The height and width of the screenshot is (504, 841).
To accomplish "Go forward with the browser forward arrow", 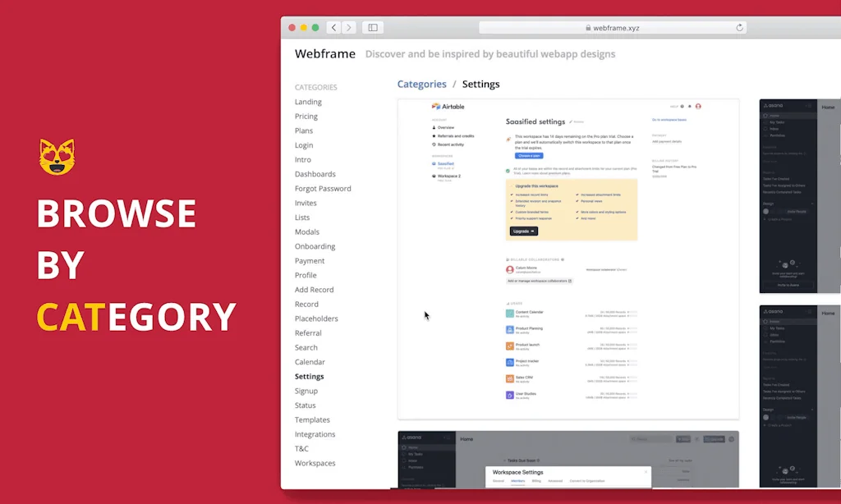I will click(x=348, y=27).
